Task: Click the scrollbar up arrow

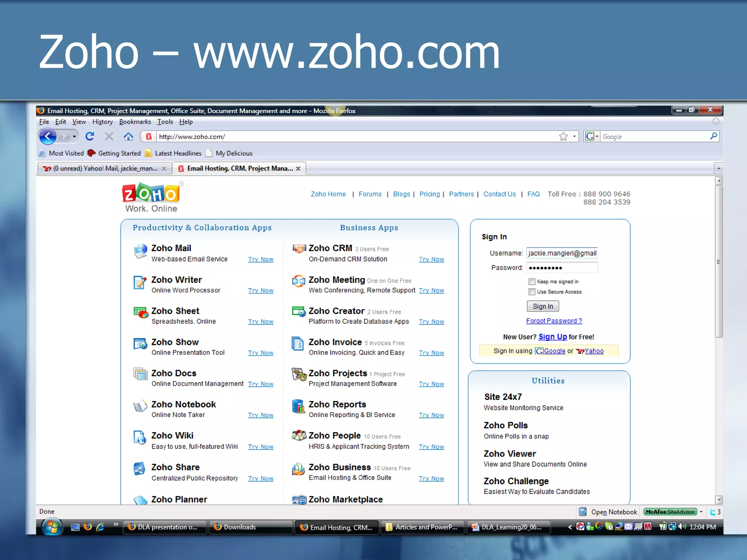Action: [719, 180]
